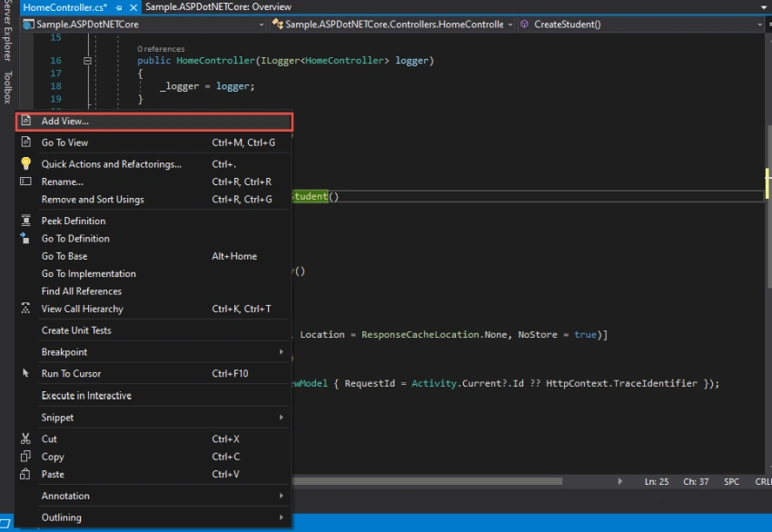Click the Copy pages icon

(x=25, y=457)
